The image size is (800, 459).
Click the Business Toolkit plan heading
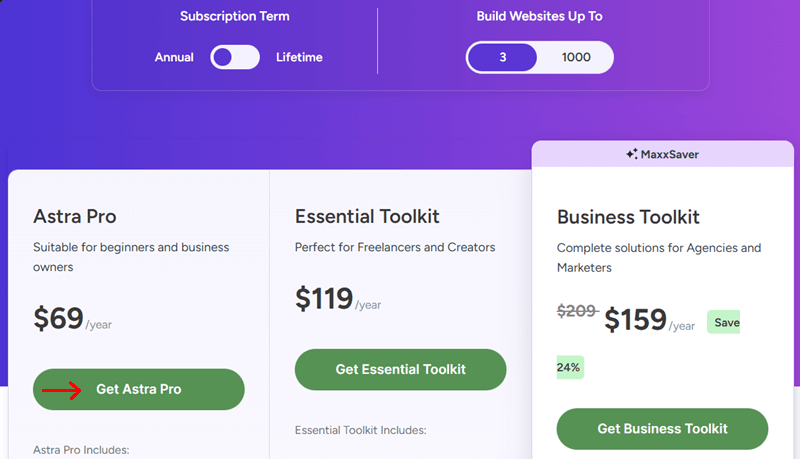coord(628,217)
